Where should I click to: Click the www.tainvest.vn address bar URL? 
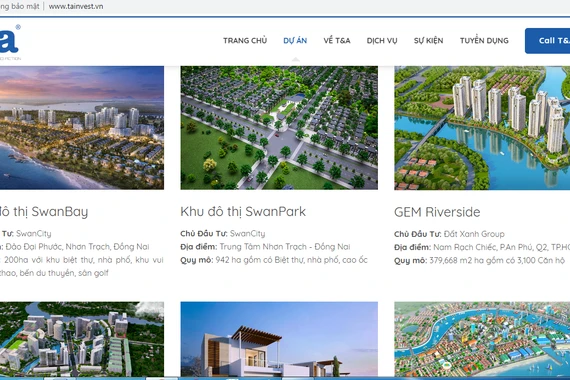coord(76,6)
